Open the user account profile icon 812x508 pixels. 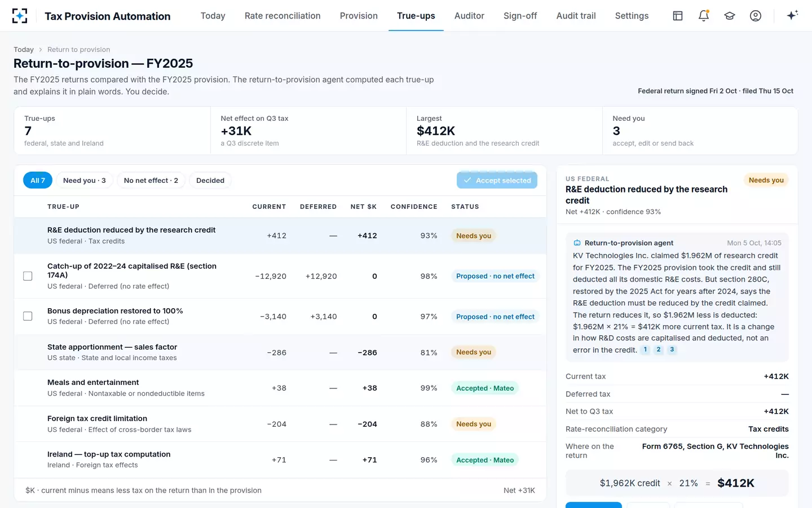(756, 16)
